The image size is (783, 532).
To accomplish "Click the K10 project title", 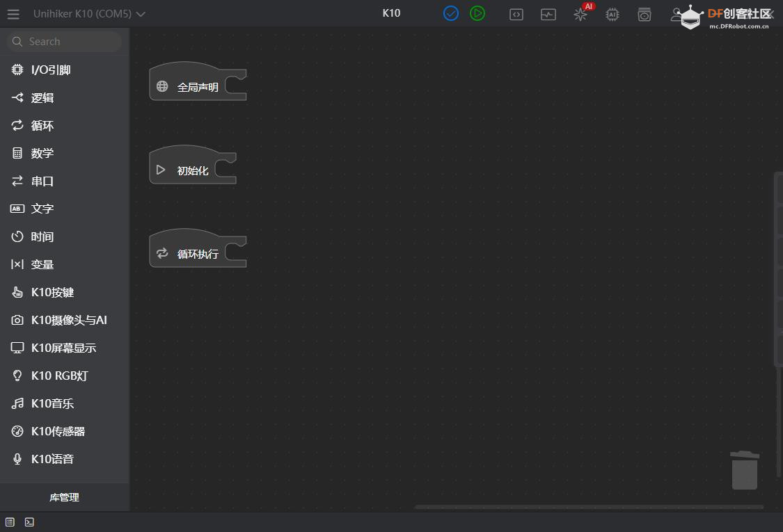I will click(x=391, y=13).
